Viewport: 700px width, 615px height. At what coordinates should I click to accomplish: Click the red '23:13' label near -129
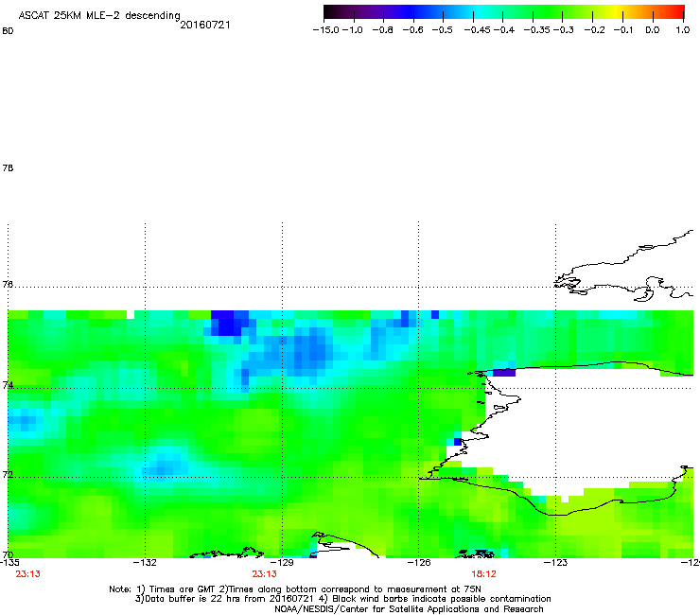tap(264, 574)
